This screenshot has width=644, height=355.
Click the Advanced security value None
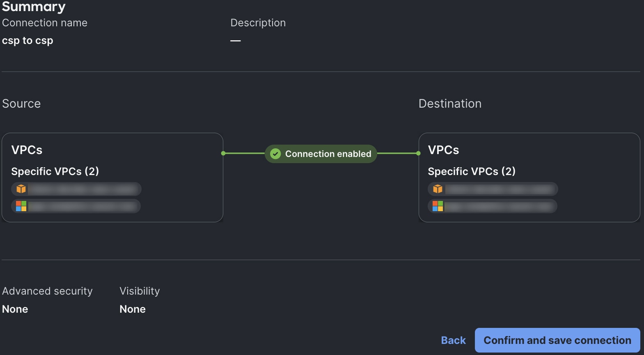(15, 309)
